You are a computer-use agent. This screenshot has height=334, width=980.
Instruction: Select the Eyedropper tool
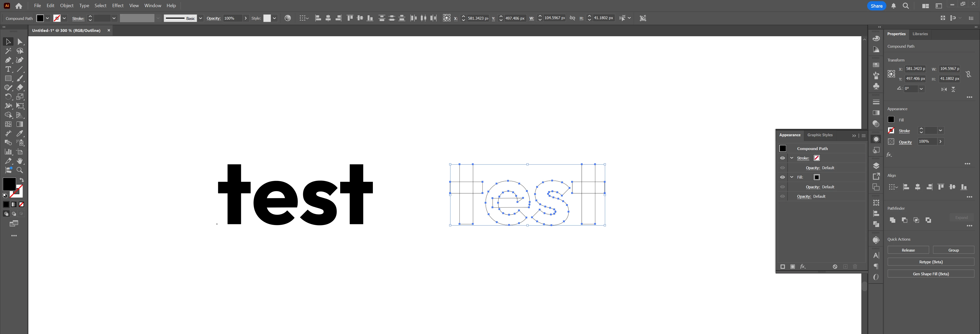20,133
